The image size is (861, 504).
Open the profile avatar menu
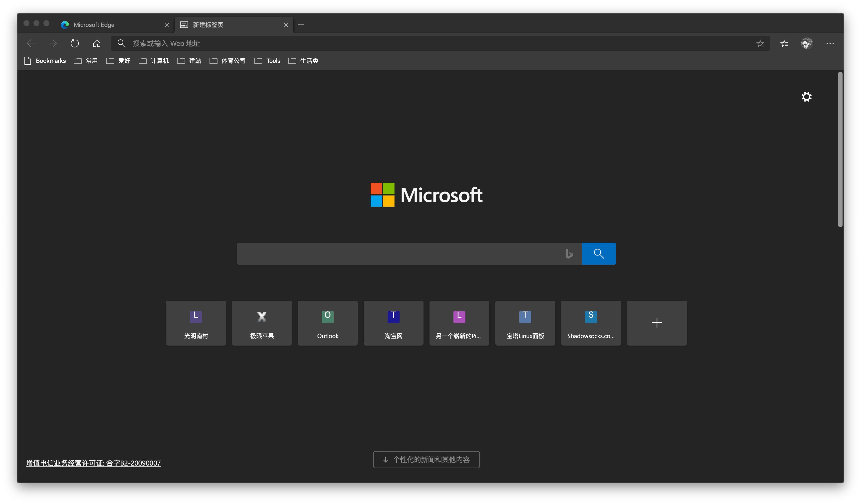tap(807, 43)
